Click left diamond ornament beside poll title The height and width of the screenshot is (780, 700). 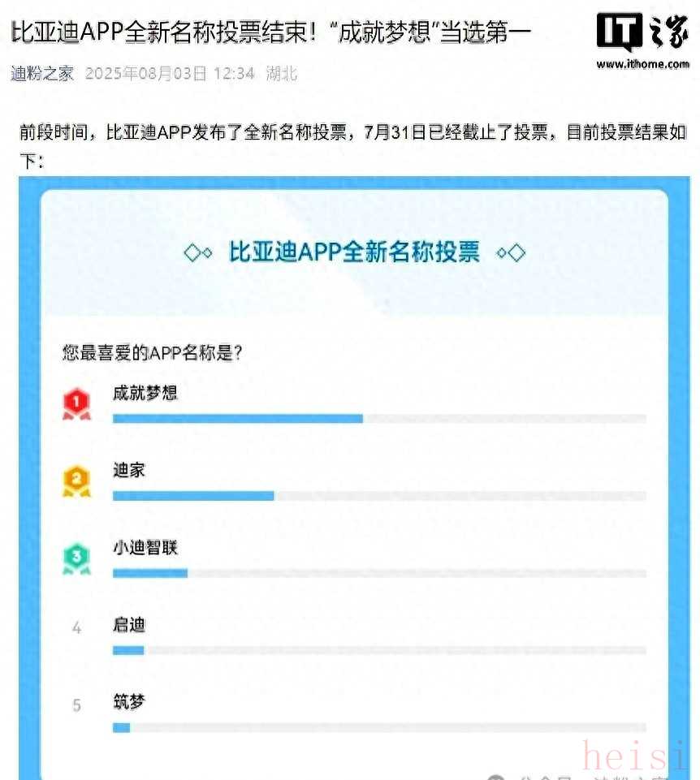[x=197, y=253]
